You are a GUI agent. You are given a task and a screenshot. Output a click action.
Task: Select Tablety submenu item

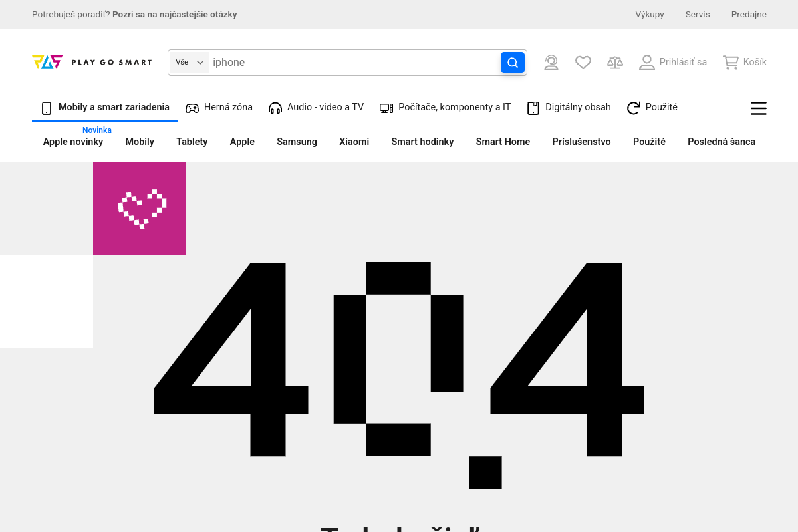pyautogui.click(x=192, y=142)
